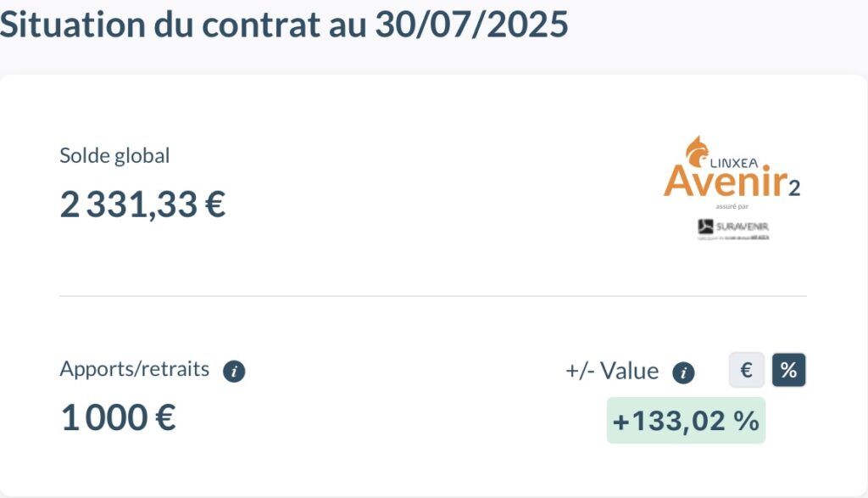868x498 pixels.
Task: Click the +/- Value label
Action: tap(612, 371)
